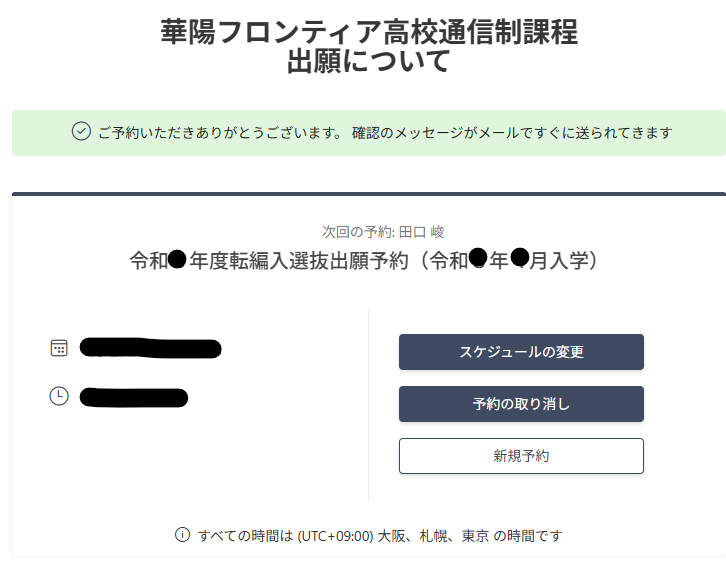Start a new booking via 新規予約
Screen dimensions: 726x576
tap(521, 456)
